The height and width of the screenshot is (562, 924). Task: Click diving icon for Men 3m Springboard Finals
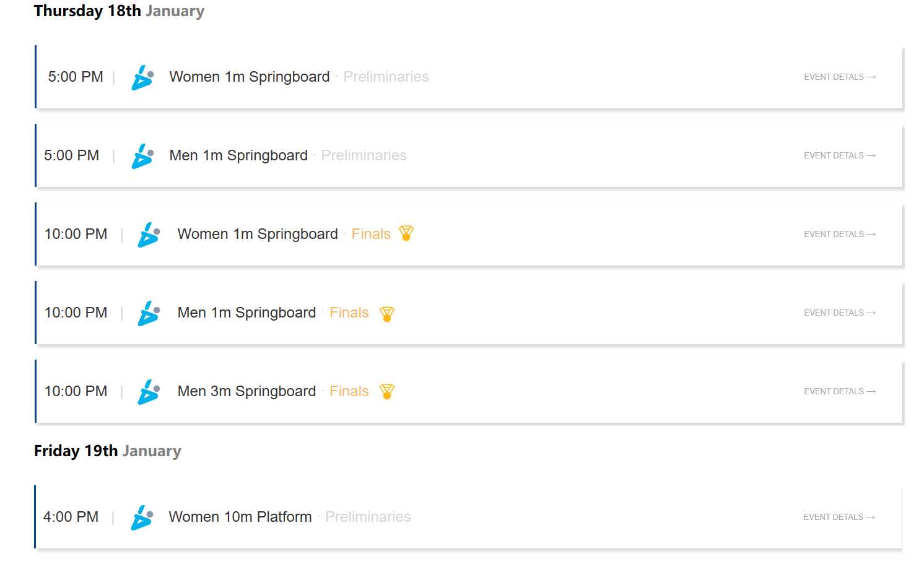pos(149,392)
